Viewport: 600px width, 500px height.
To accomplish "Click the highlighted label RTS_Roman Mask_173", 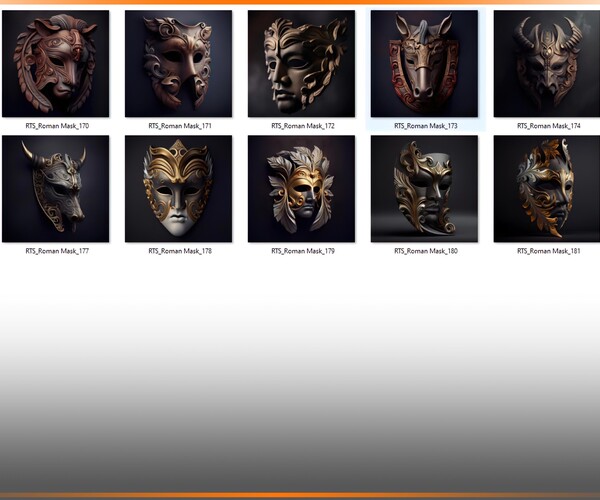I will click(426, 126).
